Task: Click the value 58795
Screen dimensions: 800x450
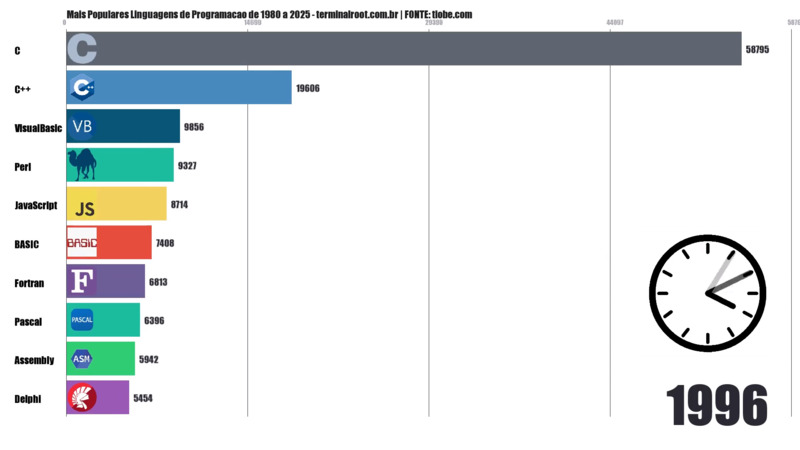Action: click(757, 49)
